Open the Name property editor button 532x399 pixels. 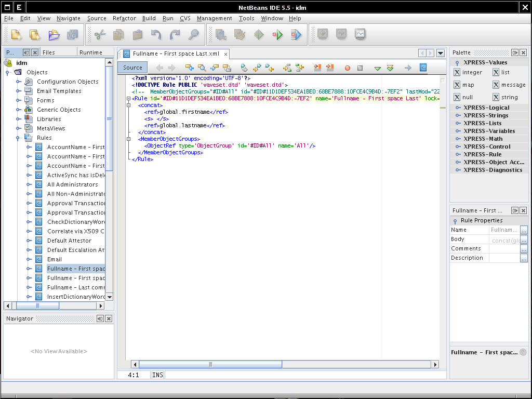tap(524, 230)
